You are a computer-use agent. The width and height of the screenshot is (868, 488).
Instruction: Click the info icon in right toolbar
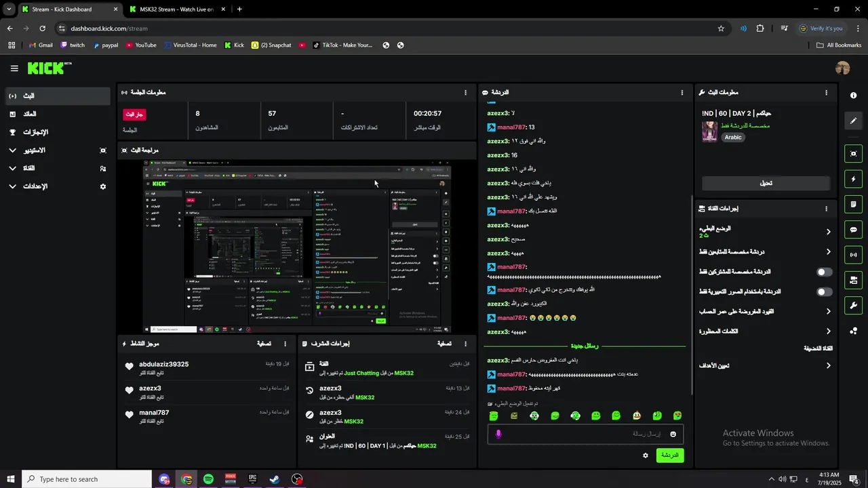[x=853, y=96]
